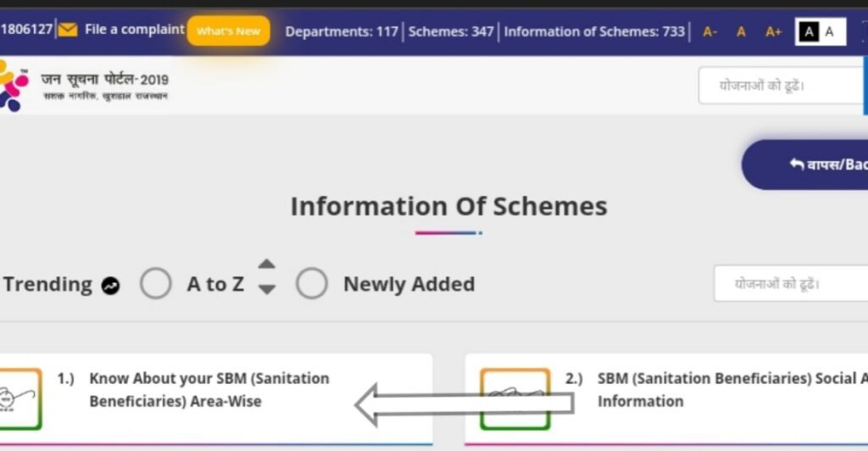Decrease font size with A- button

tap(709, 32)
